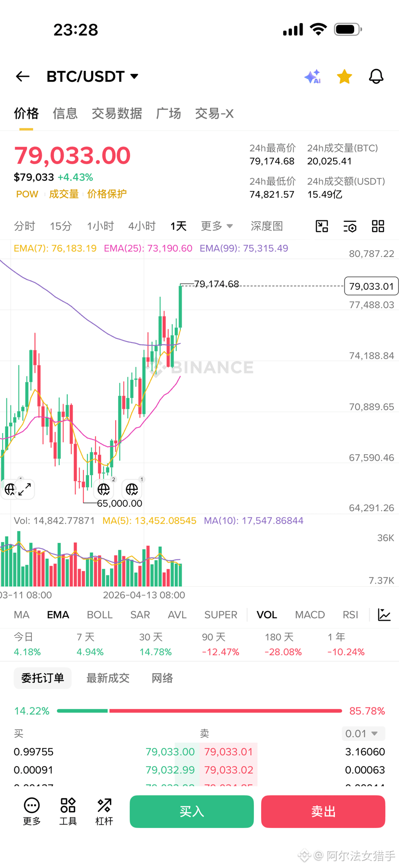Image resolution: width=399 pixels, height=868 pixels.
Task: Open the four-square chart layout icon
Action: pyautogui.click(x=378, y=226)
